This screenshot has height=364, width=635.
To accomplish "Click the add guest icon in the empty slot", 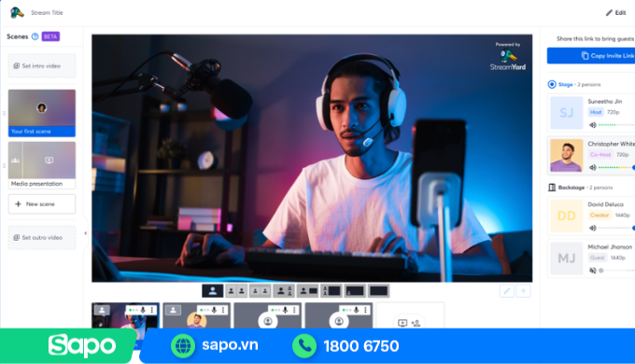I will (416, 323).
